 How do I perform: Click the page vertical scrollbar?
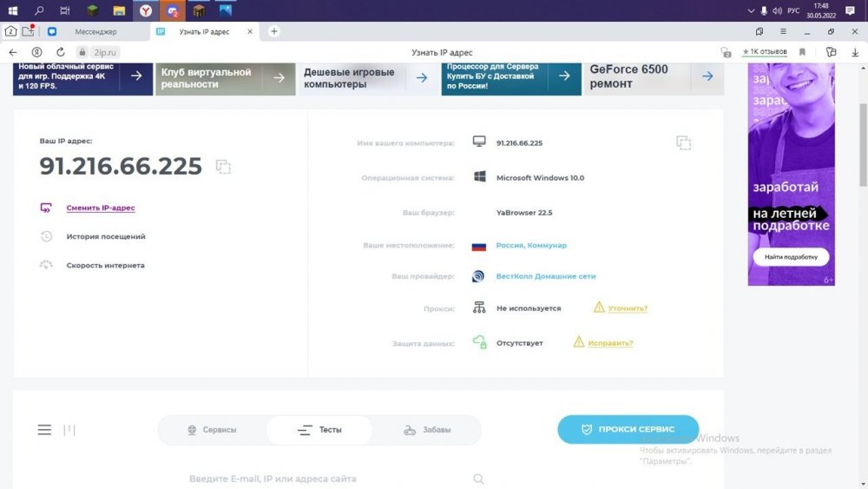863,145
